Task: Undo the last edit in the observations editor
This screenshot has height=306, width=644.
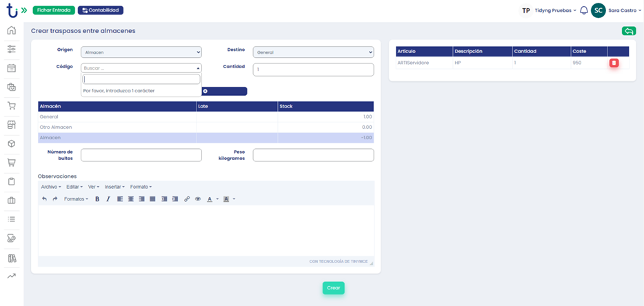Action: (45, 199)
